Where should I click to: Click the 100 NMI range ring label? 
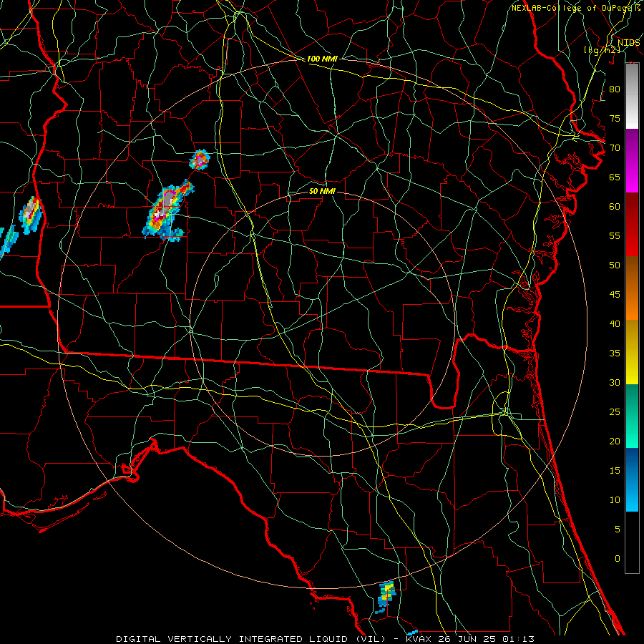[x=322, y=59]
